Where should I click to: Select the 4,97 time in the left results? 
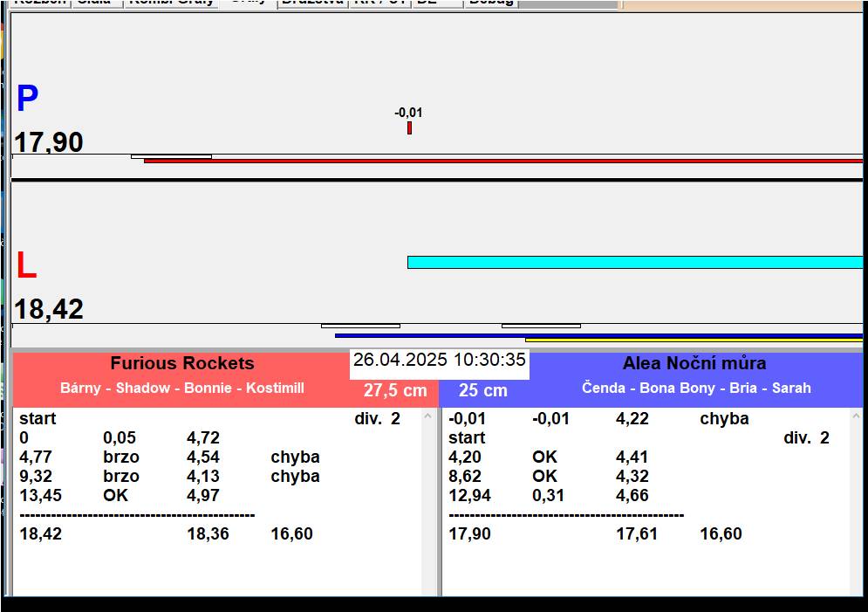pos(203,496)
